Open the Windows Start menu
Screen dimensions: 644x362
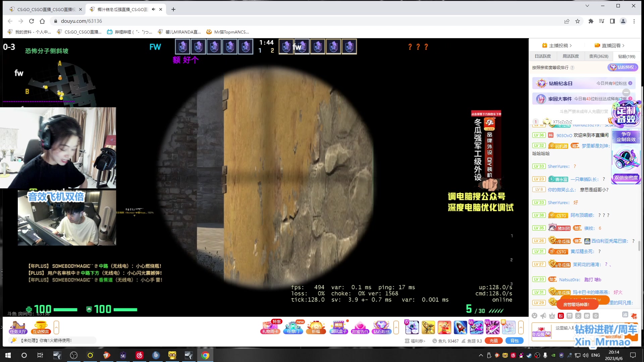(8, 355)
